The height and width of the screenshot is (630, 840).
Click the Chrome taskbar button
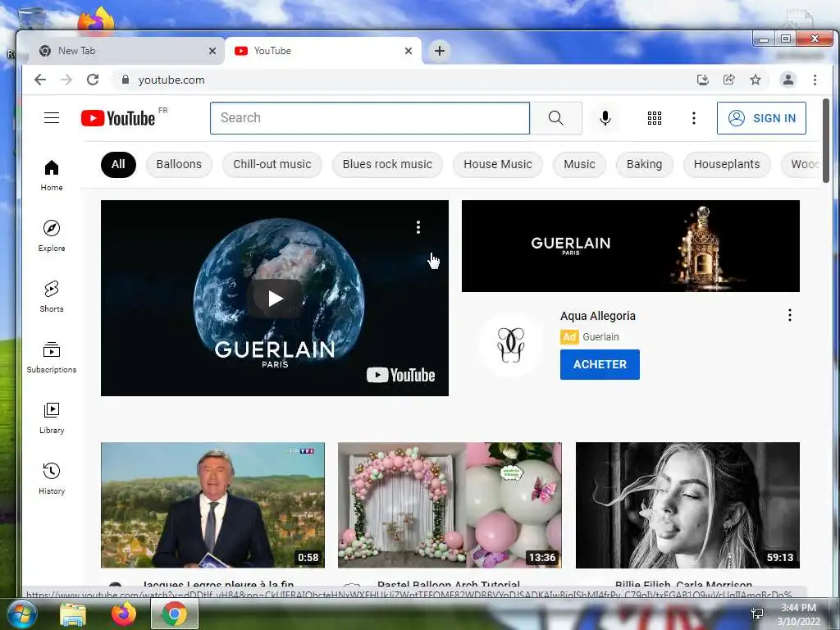tap(174, 614)
